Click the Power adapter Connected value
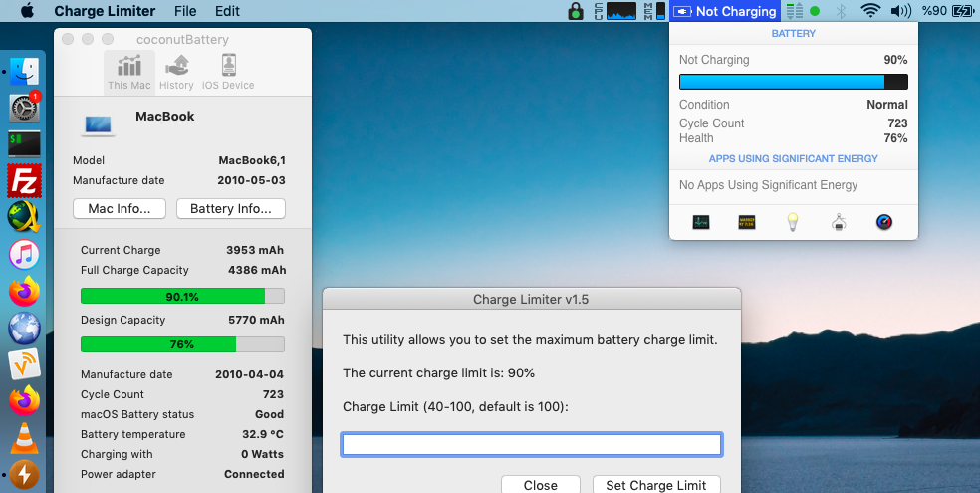Screen dimensions: 980x493 pyautogui.click(x=254, y=474)
